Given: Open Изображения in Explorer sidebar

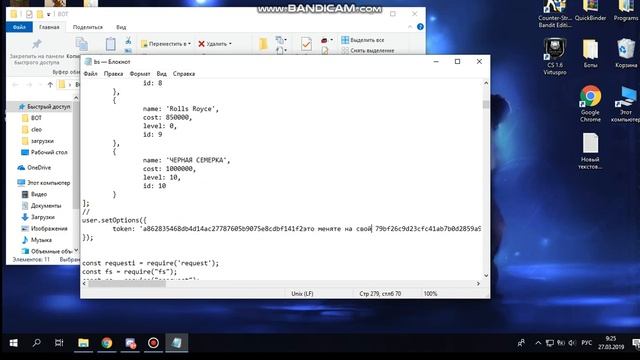Looking at the screenshot, I should point(44,229).
